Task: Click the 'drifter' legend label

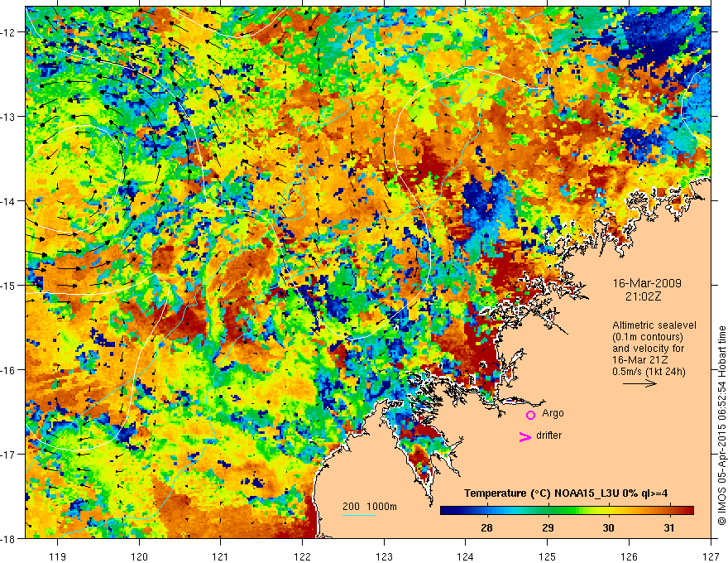Action: tap(548, 435)
